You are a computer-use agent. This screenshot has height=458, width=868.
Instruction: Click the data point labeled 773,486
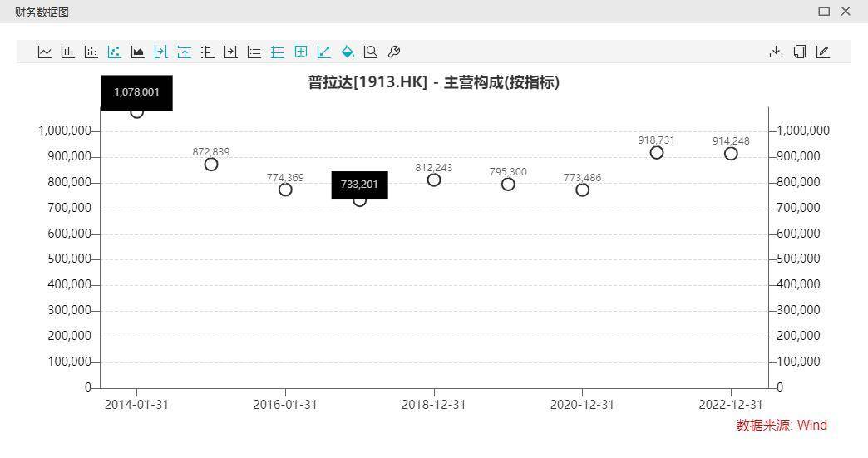582,190
